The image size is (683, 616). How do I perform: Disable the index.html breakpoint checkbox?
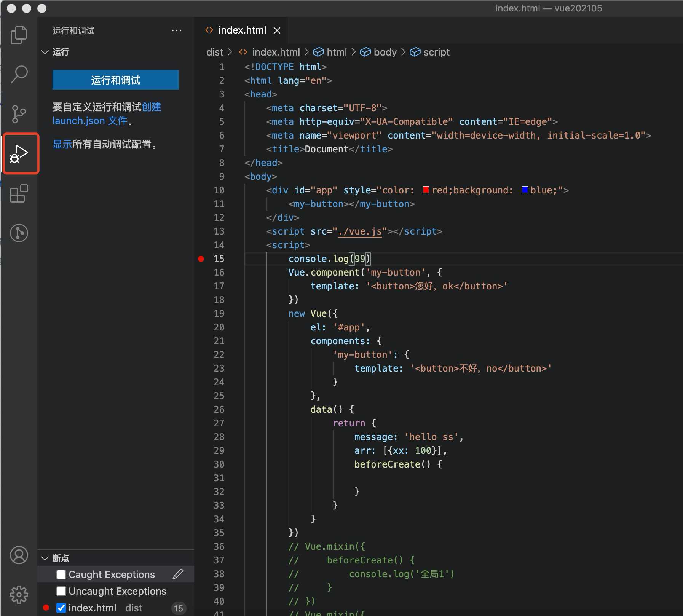click(61, 608)
